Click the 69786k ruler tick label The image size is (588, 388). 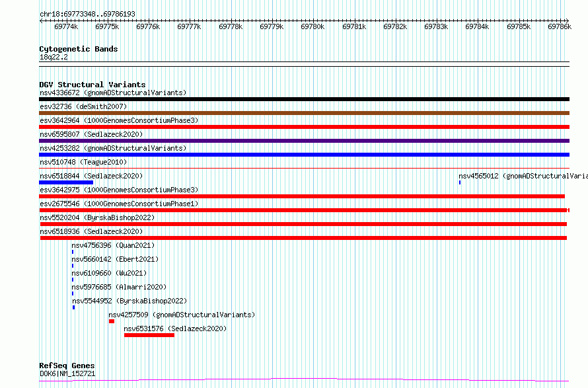tap(560, 26)
